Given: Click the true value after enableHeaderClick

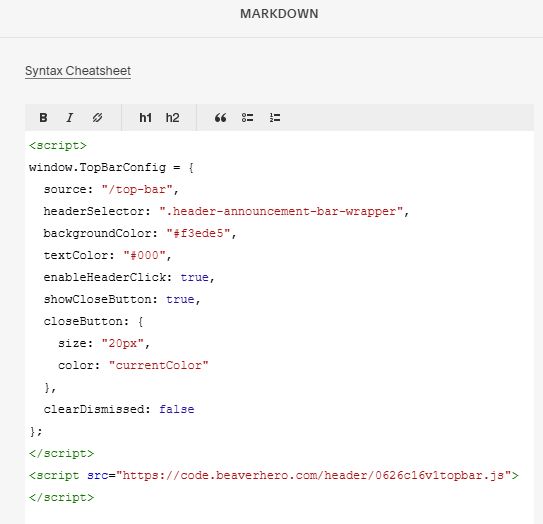Looking at the screenshot, I should click(x=194, y=277).
